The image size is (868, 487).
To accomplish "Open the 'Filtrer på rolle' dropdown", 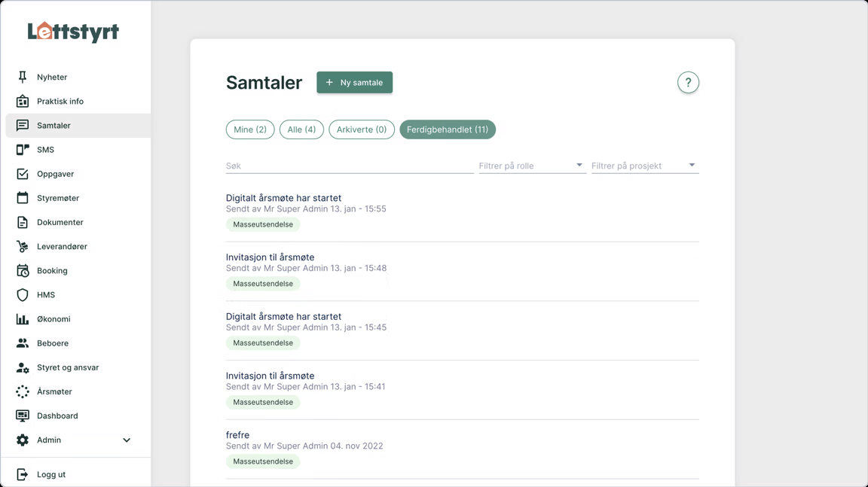I will [x=531, y=166].
